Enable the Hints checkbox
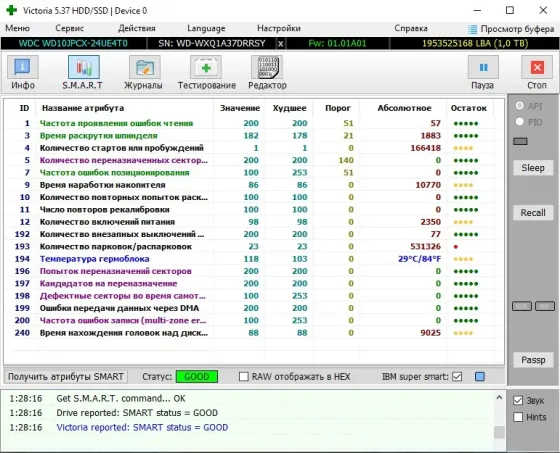560x453 pixels. 518,417
